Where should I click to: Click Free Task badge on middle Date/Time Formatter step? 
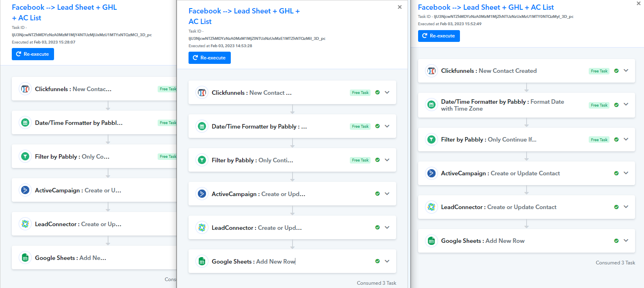coord(360,127)
